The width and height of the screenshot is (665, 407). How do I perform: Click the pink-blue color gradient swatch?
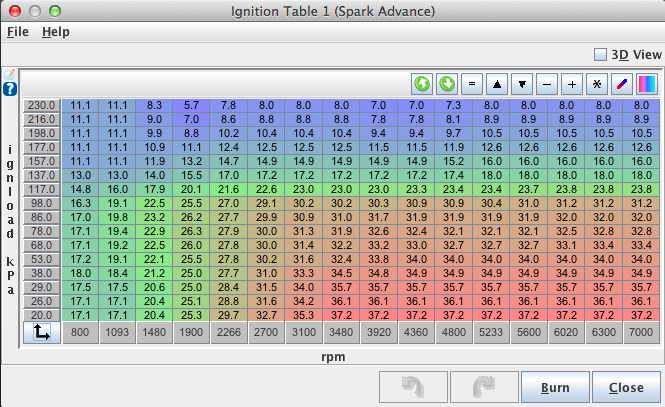(x=647, y=84)
